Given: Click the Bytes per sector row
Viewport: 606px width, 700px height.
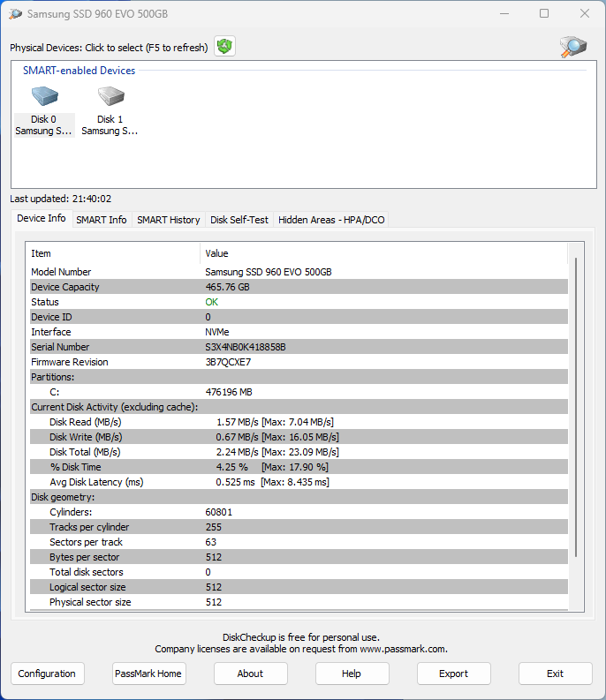Looking at the screenshot, I should tap(299, 557).
